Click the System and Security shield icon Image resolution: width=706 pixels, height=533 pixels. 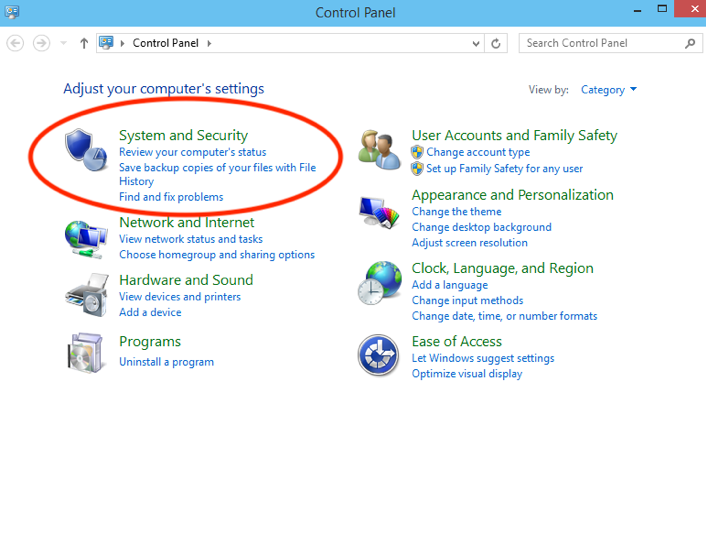[x=86, y=150]
